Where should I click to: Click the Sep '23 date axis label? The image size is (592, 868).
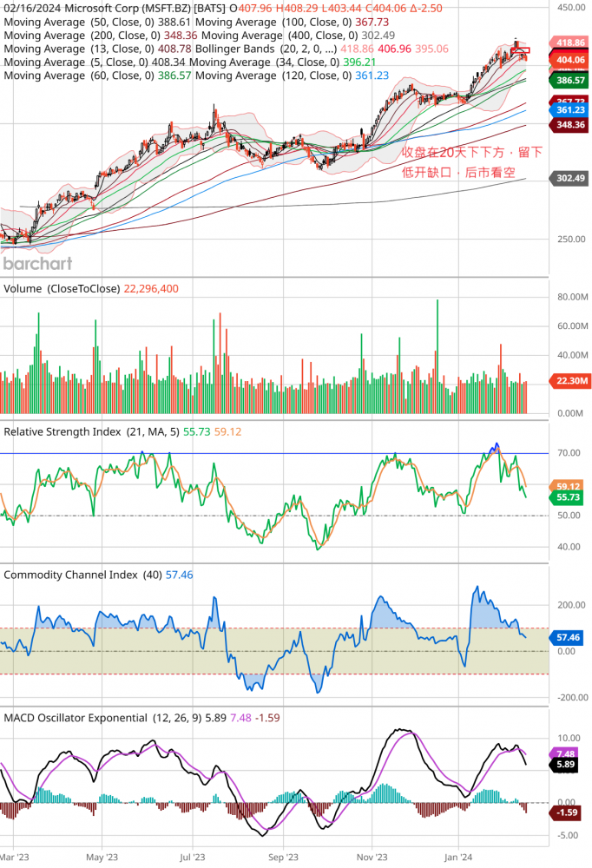pos(283,857)
